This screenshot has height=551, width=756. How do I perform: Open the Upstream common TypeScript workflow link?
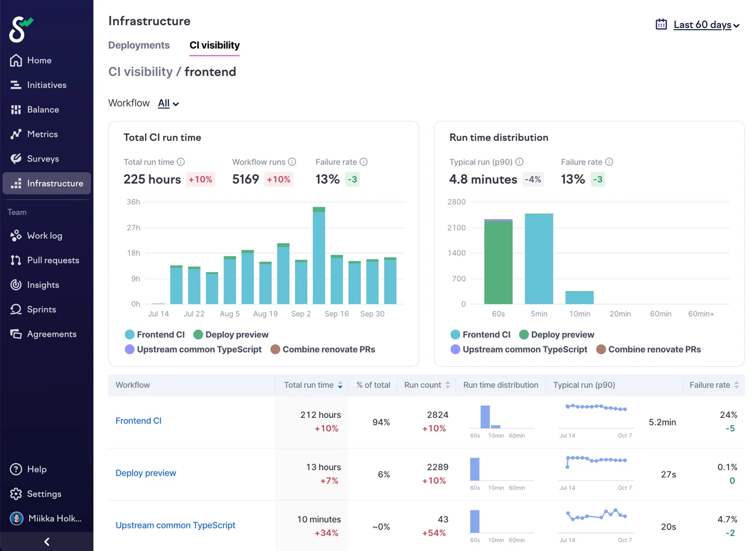click(175, 525)
